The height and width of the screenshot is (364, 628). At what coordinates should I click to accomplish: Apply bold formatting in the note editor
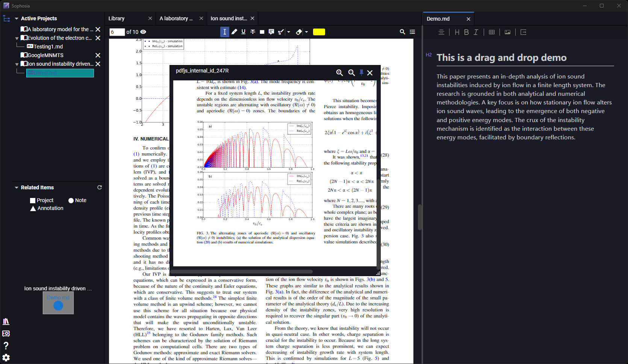(466, 32)
